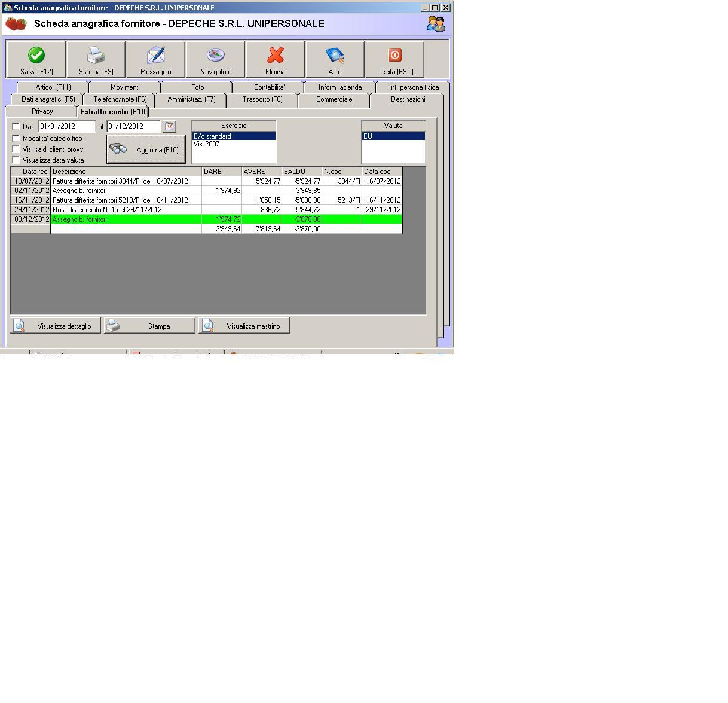Toggle the Dal date checkbox
Screen dimensions: 728x703
pyautogui.click(x=16, y=127)
